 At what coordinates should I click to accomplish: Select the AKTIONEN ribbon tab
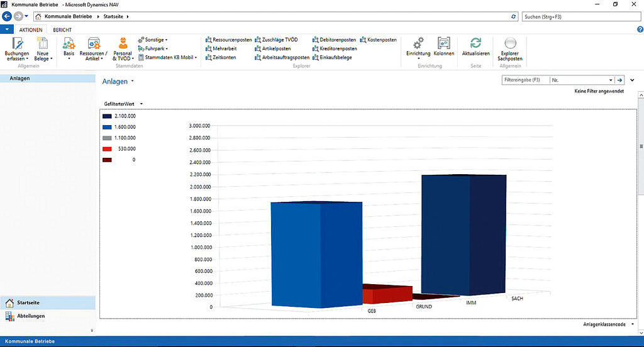click(31, 30)
